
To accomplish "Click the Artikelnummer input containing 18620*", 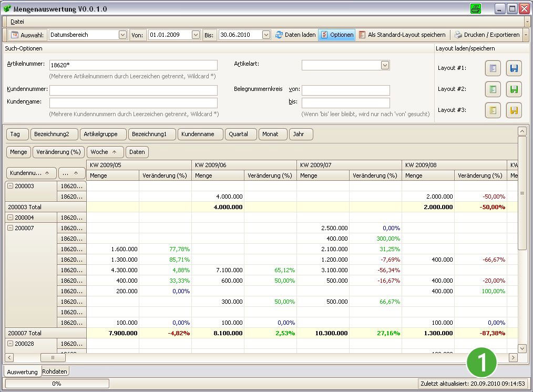I will tap(134, 65).
